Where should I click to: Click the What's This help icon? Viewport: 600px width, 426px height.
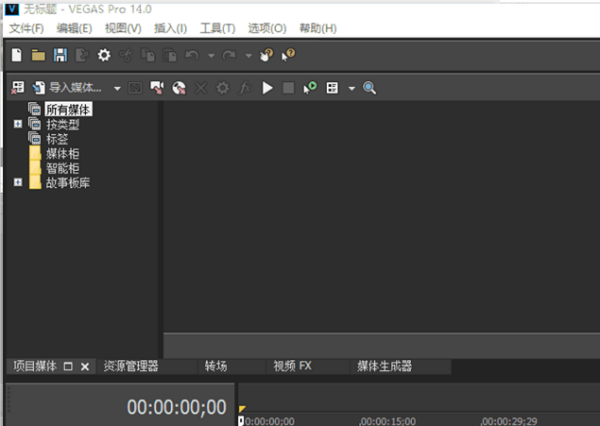point(288,54)
